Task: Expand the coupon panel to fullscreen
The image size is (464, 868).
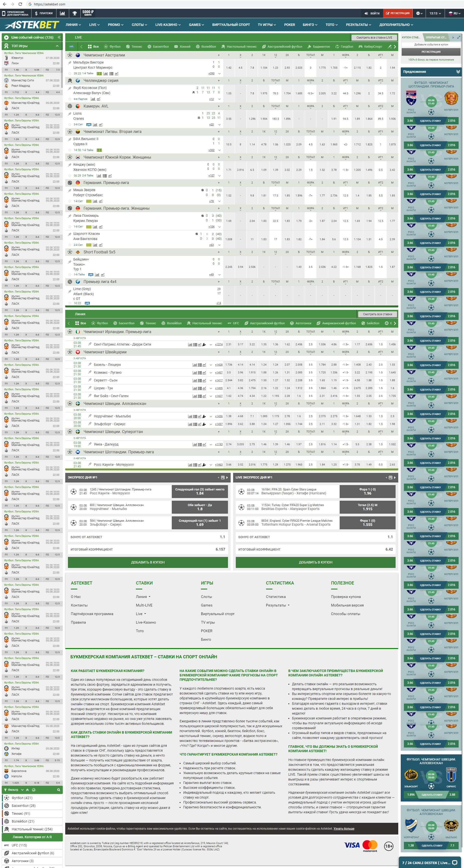Action: (x=459, y=37)
